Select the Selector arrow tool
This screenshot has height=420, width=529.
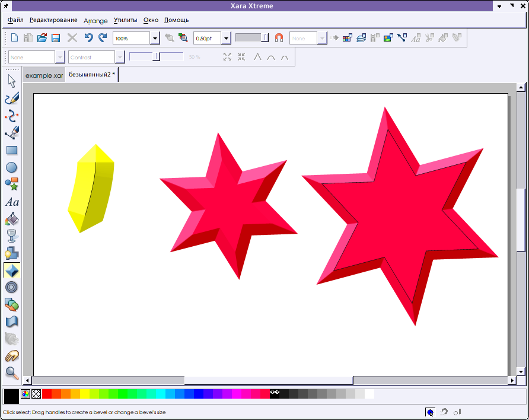click(x=12, y=81)
